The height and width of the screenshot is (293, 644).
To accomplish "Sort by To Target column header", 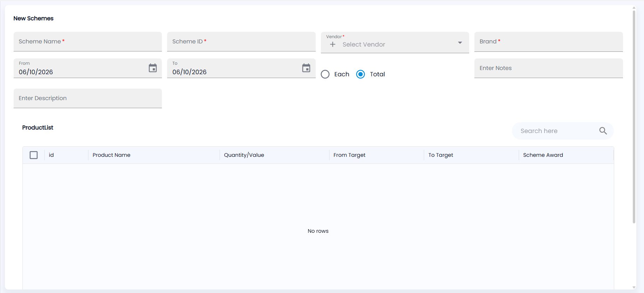I will (440, 155).
